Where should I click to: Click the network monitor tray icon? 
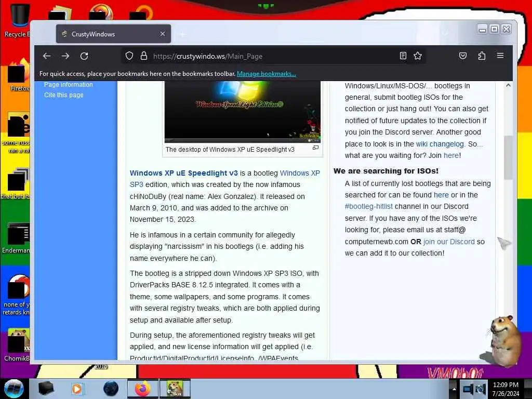[468, 389]
